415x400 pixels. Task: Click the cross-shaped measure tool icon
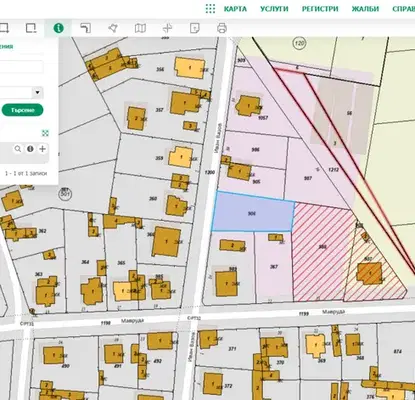tap(167, 28)
